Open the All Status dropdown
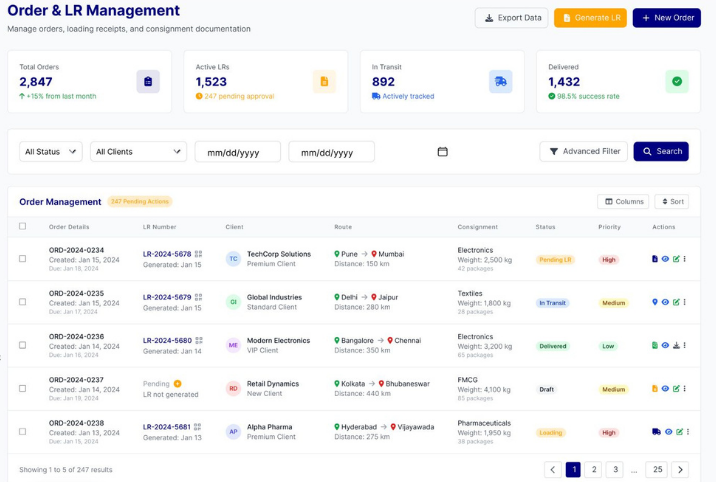 (51, 152)
